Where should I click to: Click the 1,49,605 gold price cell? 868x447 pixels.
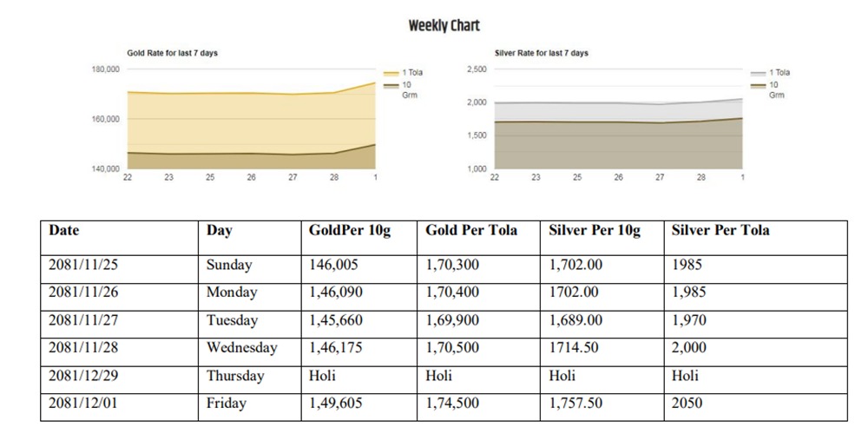(336, 404)
